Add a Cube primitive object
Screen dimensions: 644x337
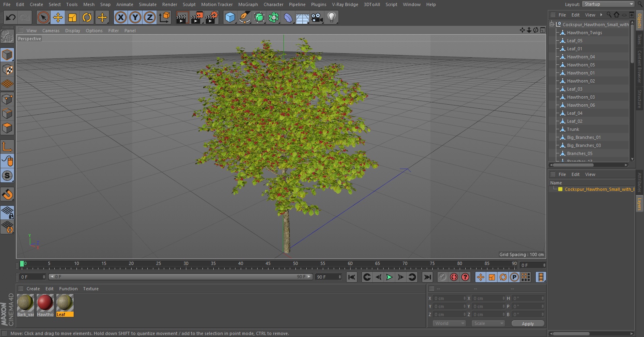click(230, 17)
